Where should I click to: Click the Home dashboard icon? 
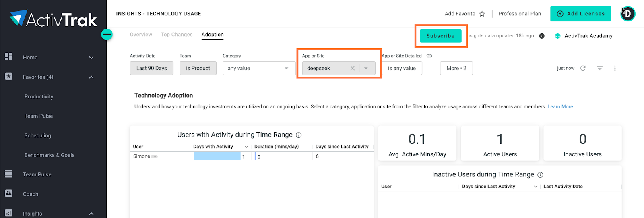pos(8,57)
